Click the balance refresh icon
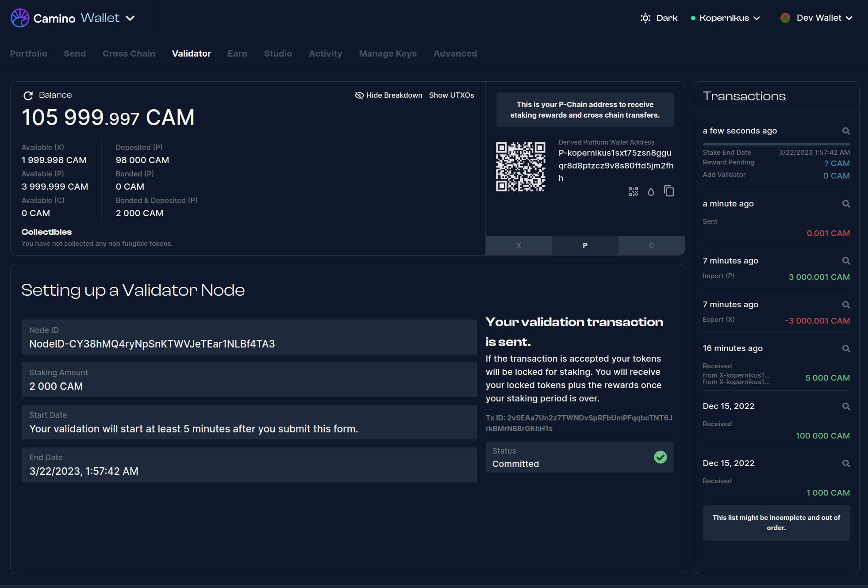The image size is (868, 588). pyautogui.click(x=28, y=95)
